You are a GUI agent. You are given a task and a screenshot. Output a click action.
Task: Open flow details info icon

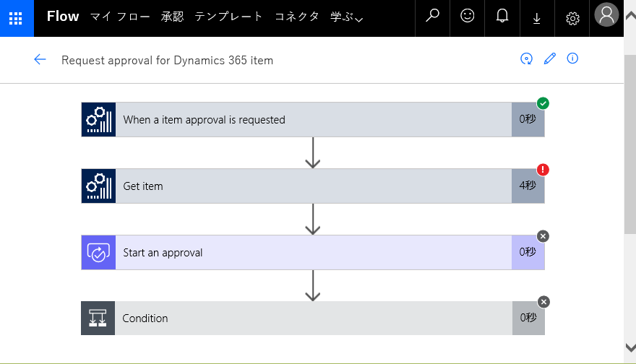click(x=572, y=58)
